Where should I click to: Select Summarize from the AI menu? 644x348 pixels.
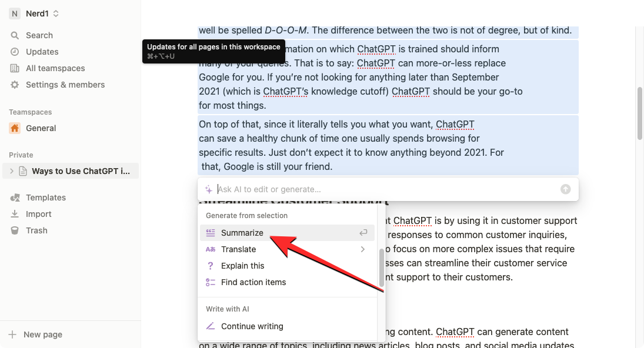[x=242, y=233]
